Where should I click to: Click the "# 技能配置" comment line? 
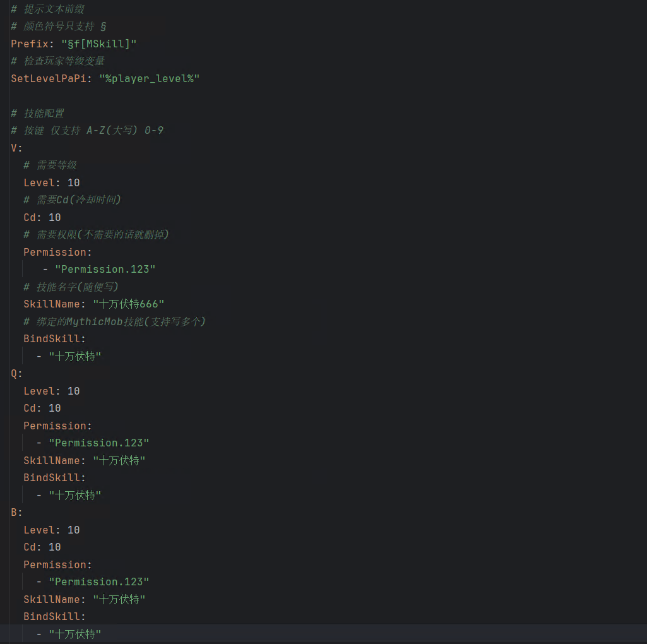point(37,113)
